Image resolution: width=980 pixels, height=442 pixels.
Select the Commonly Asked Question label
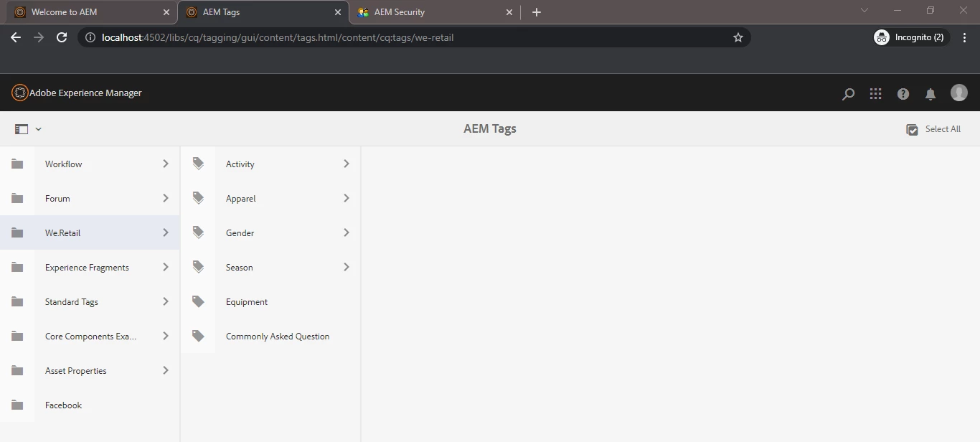(x=278, y=337)
